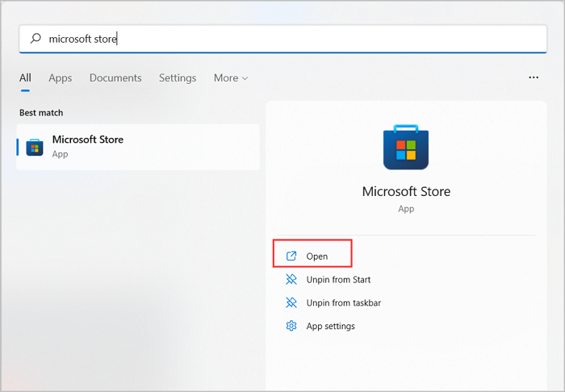This screenshot has width=565, height=392.
Task: Click the large Microsoft Store bag icon
Action: click(x=406, y=148)
